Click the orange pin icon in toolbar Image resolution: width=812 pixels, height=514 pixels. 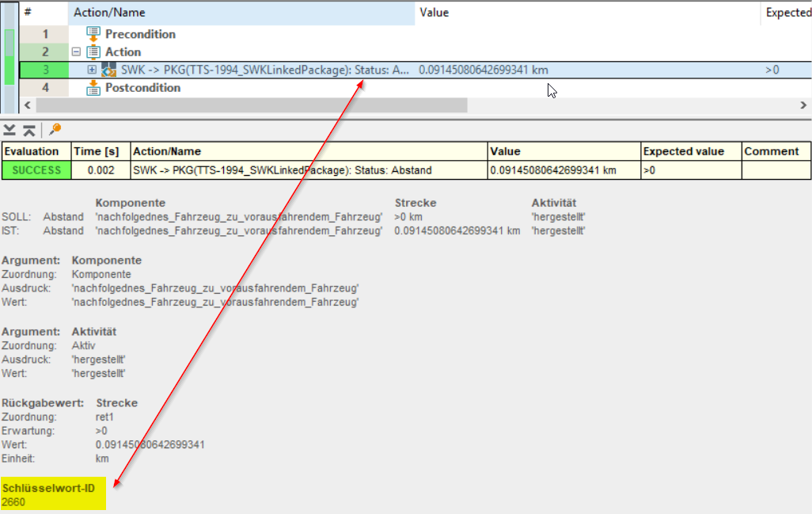55,130
